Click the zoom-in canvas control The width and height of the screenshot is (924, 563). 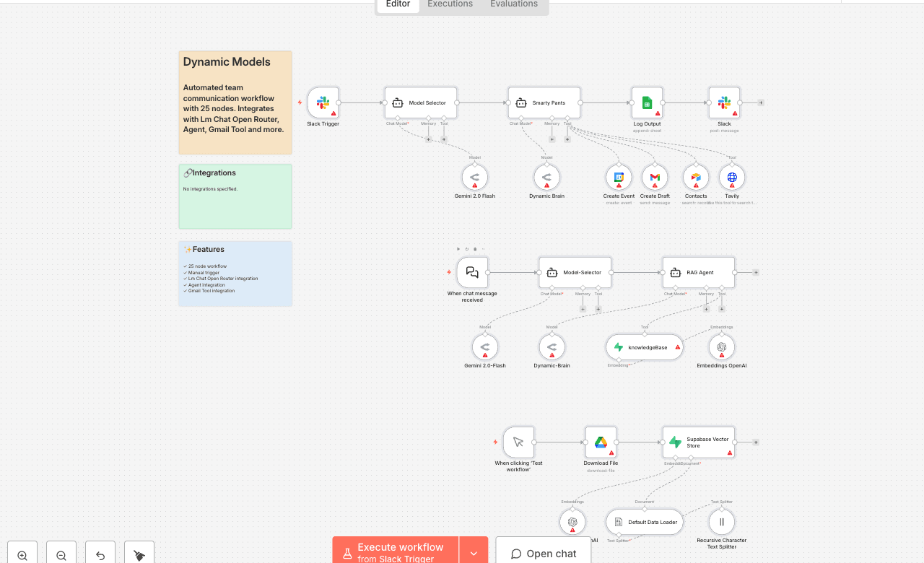(x=22, y=553)
